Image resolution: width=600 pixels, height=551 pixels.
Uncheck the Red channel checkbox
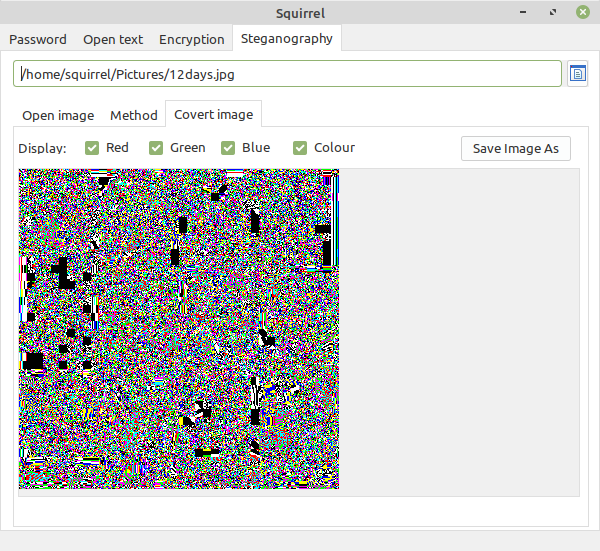[92, 148]
